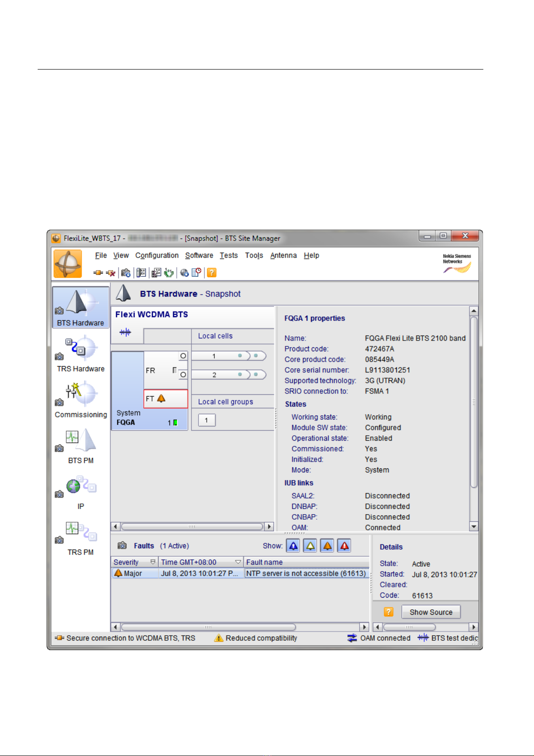
Task: Click the properties panel scroll-down arrow
Action: tap(473, 526)
